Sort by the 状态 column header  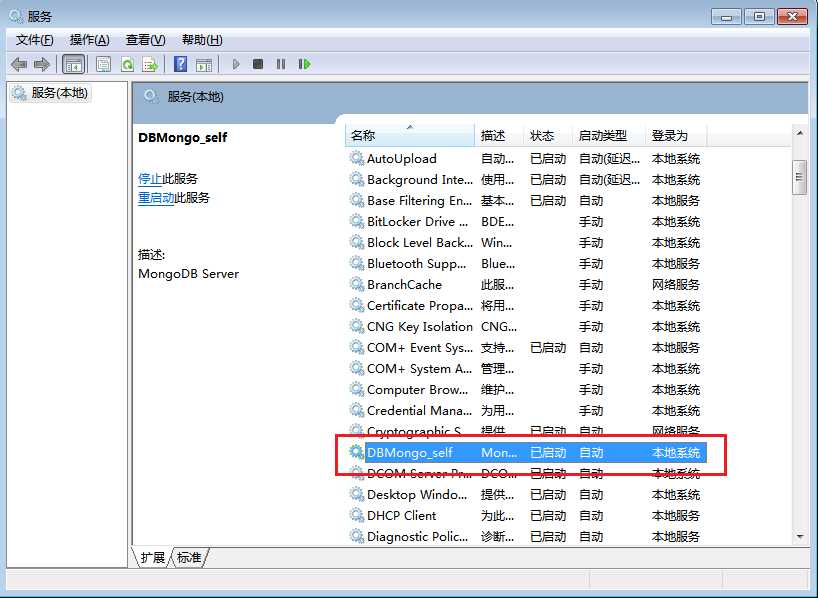pos(548,136)
